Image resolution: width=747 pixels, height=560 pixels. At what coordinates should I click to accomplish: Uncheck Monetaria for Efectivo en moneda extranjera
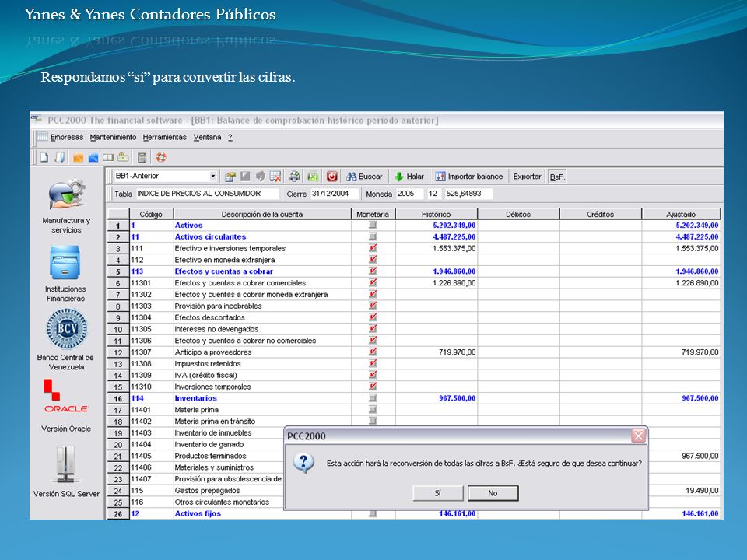[373, 260]
